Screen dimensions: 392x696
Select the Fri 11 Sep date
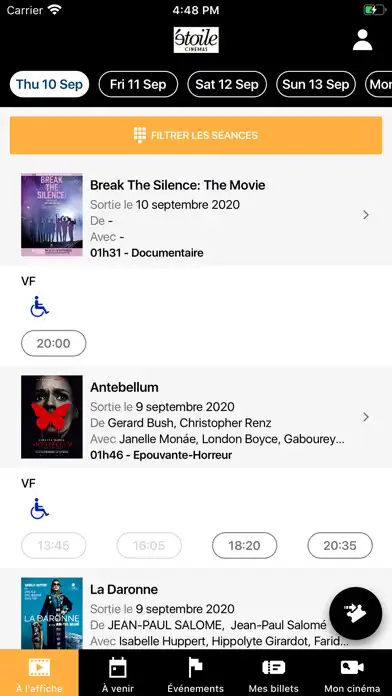(138, 84)
